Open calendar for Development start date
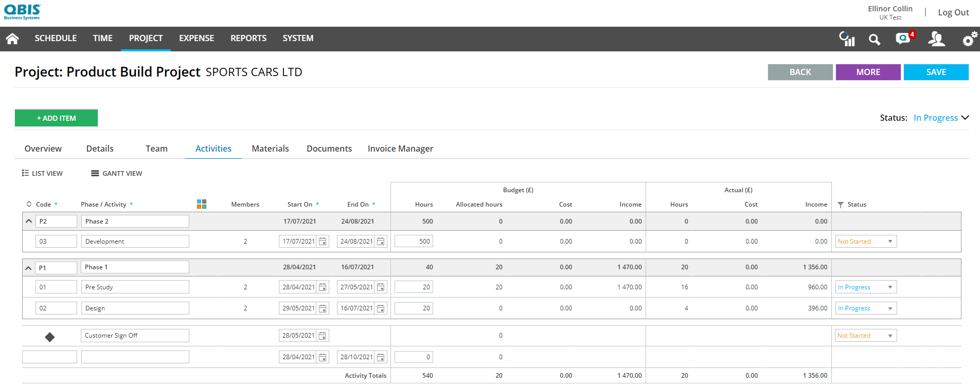The image size is (980, 388). (323, 242)
